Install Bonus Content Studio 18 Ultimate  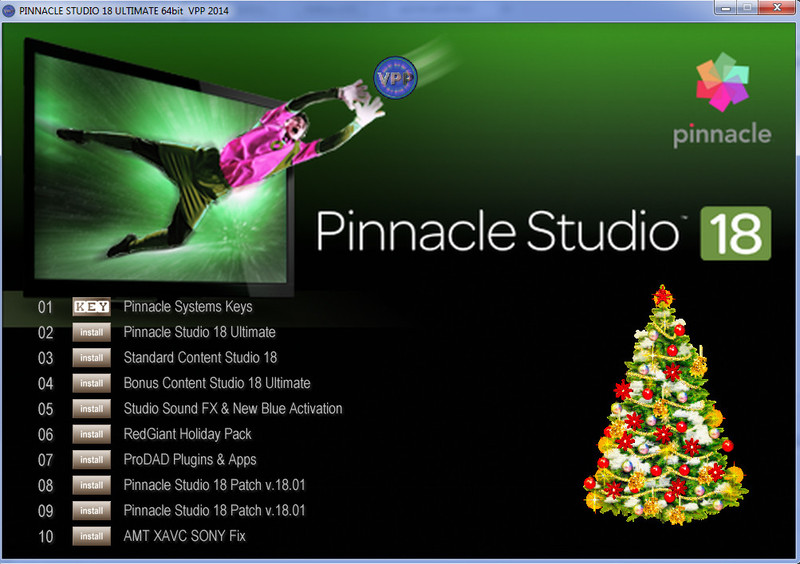[x=91, y=383]
